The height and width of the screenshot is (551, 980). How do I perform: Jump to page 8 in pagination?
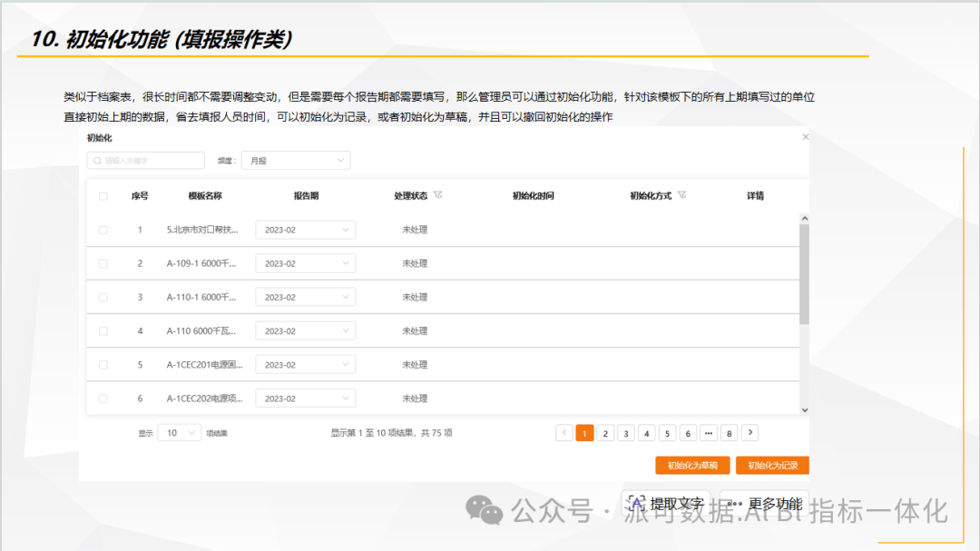click(x=729, y=433)
